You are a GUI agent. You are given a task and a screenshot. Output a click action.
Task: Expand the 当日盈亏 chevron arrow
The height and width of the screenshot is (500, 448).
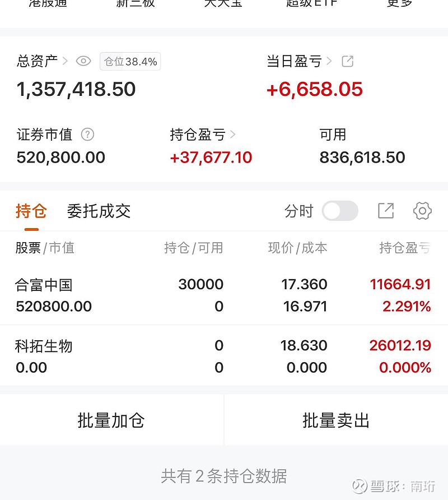[329, 61]
